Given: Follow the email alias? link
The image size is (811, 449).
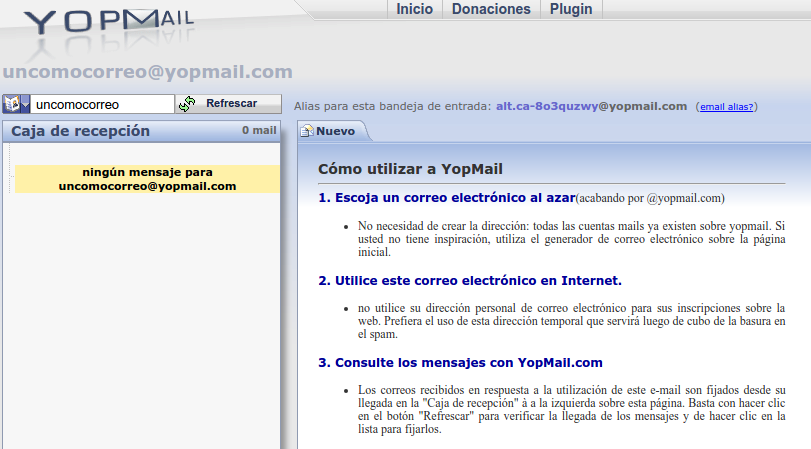Looking at the screenshot, I should [x=726, y=107].
